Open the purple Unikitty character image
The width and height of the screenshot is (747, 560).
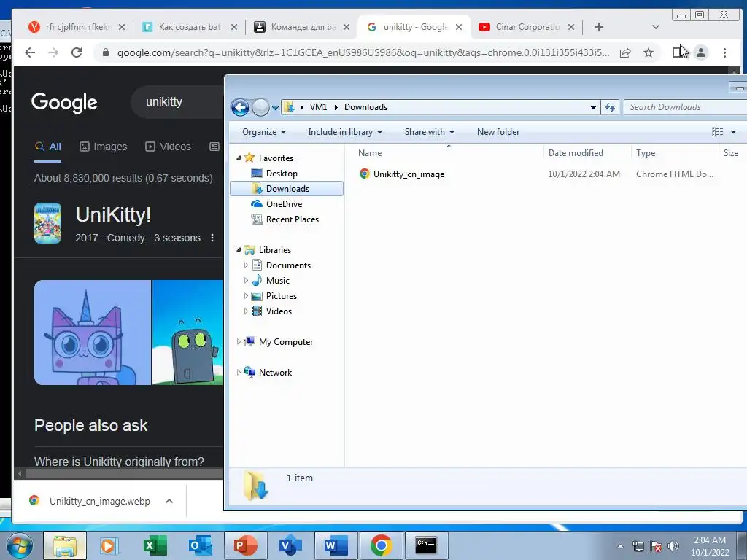pos(93,332)
